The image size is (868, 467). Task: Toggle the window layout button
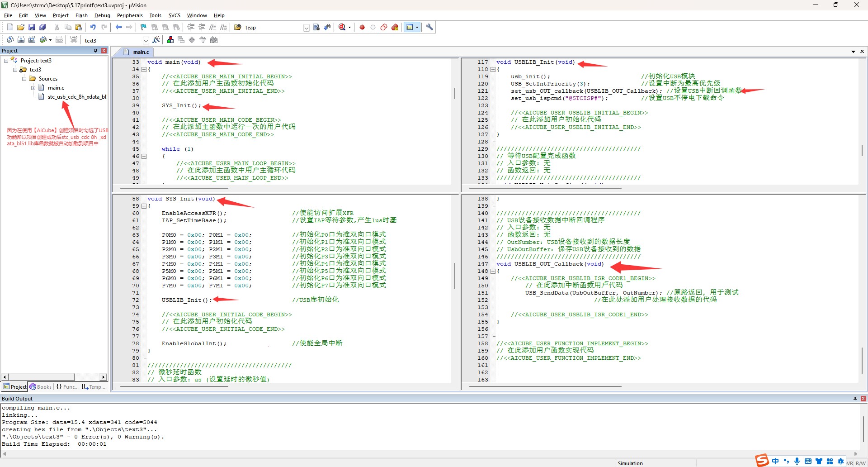pyautogui.click(x=410, y=27)
